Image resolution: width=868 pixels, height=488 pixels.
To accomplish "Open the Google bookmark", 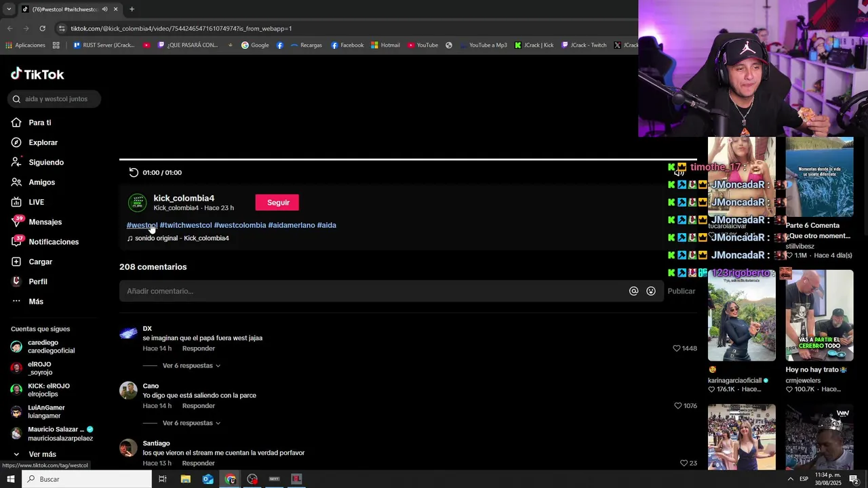I will pyautogui.click(x=255, y=45).
